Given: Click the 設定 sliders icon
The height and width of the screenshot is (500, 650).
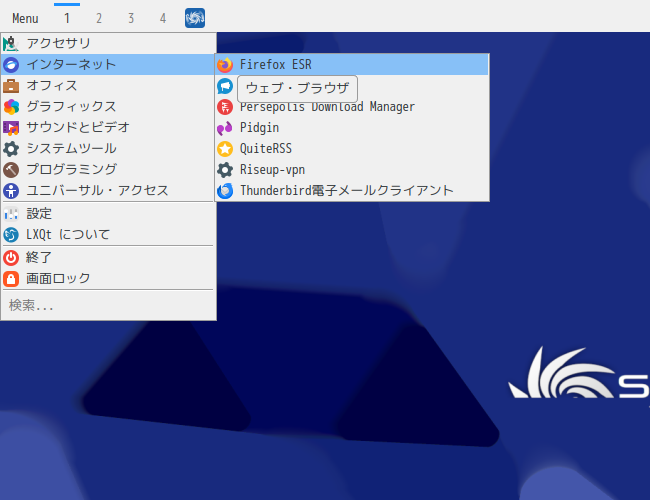Looking at the screenshot, I should click(x=11, y=214).
